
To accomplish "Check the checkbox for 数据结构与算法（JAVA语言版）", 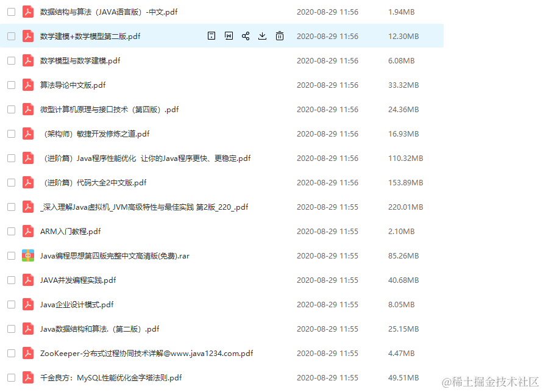I will tap(11, 12).
